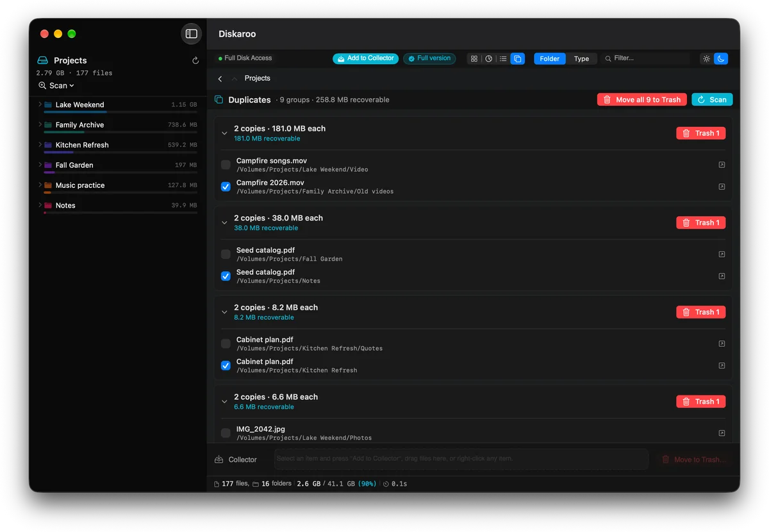
Task: Trash 1 in the 181.0 MB group
Action: point(701,133)
